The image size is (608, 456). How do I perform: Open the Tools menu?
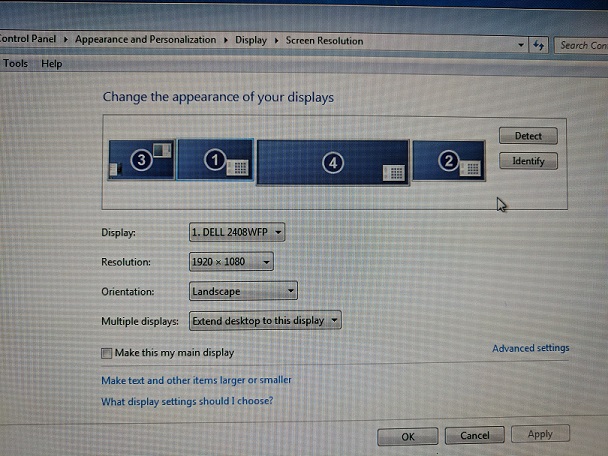click(x=15, y=63)
